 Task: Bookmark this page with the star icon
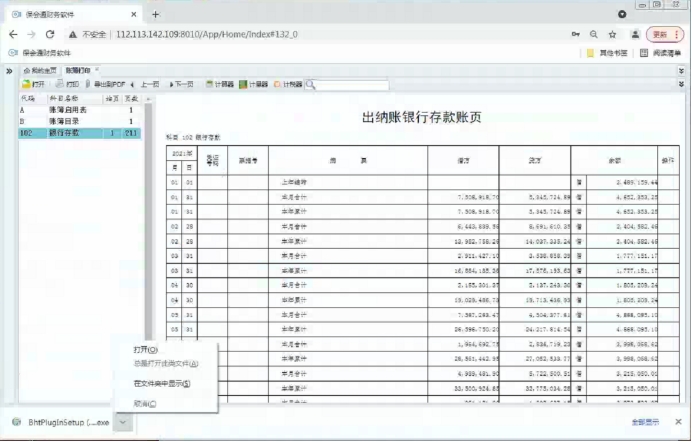coord(613,34)
